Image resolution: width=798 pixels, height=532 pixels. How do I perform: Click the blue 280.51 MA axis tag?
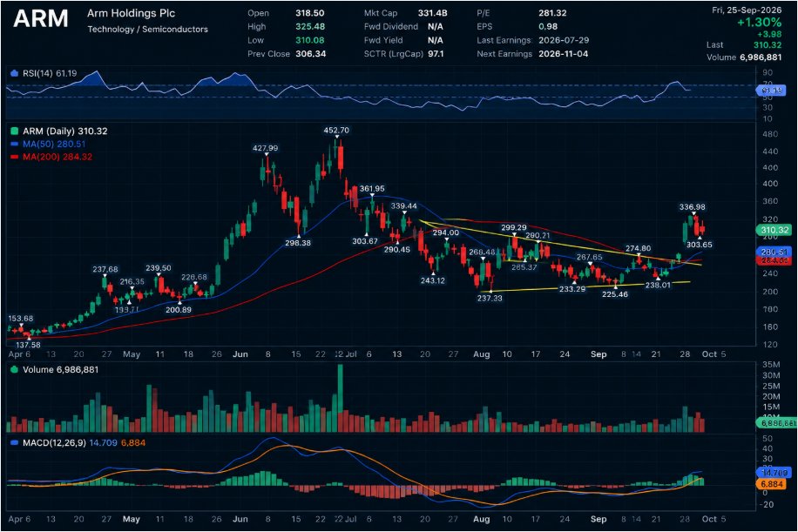[774, 253]
